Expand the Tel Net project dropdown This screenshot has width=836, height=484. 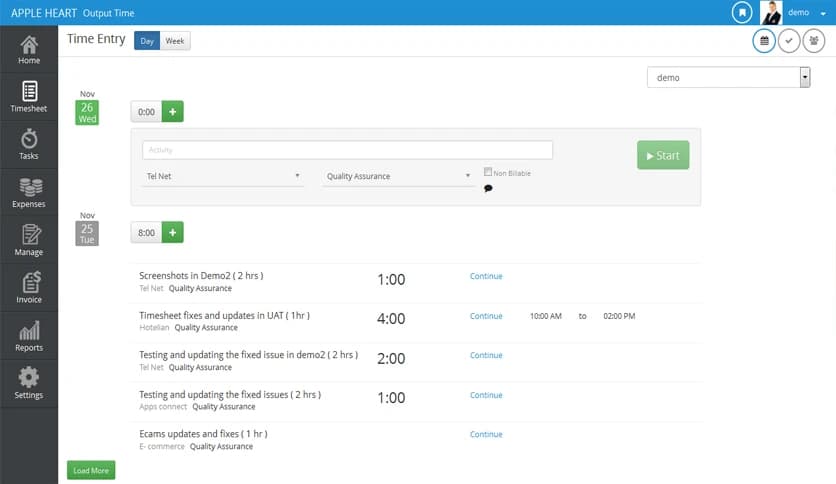tap(223, 176)
